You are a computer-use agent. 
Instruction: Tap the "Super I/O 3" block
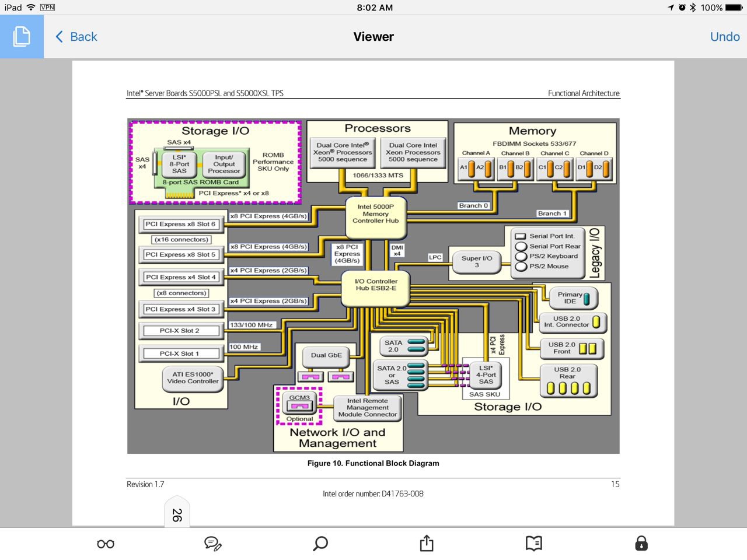coord(477,261)
